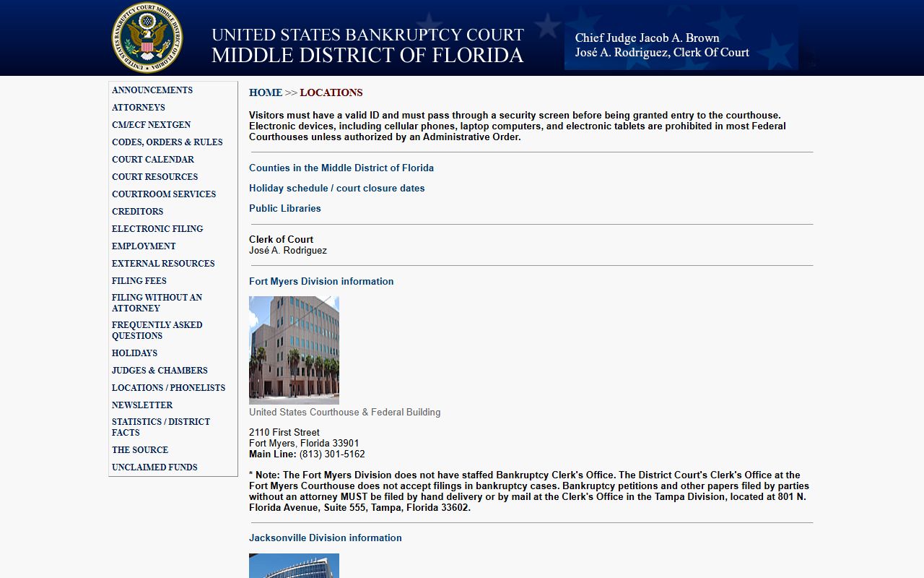Open the Court Calendar
Image resolution: width=924 pixels, height=578 pixels.
coord(153,160)
